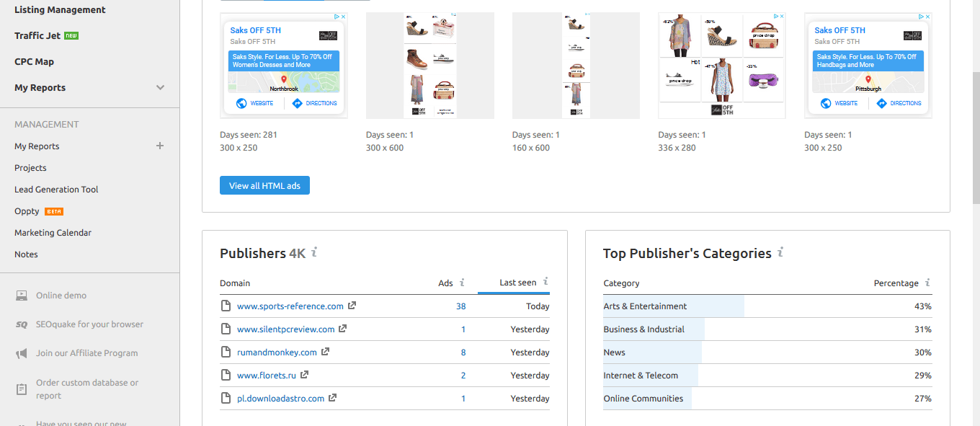This screenshot has height=426, width=980.
Task: Click the plus icon beside My Reports
Action: pos(159,146)
